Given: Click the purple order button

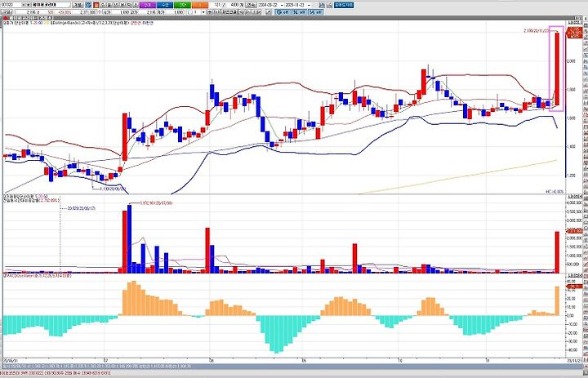Looking at the screenshot, I should [148, 5].
